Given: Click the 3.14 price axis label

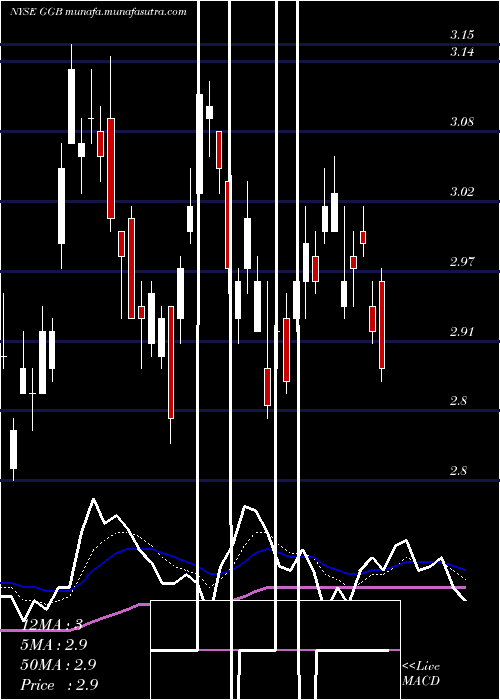Looking at the screenshot, I should point(462,52).
